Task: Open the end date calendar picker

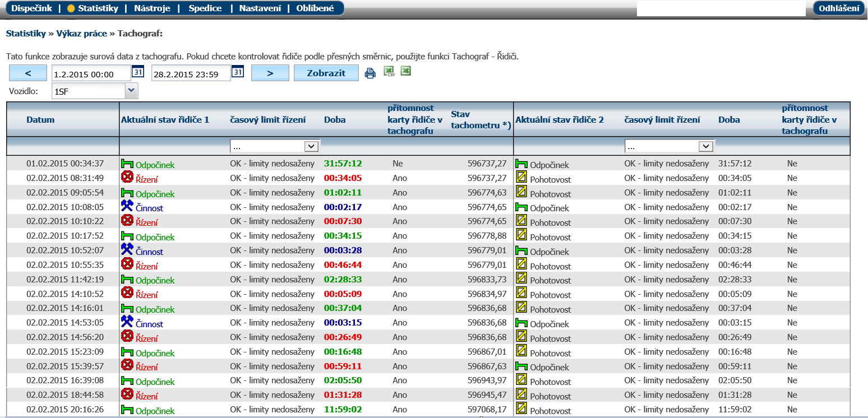Action: pyautogui.click(x=238, y=72)
